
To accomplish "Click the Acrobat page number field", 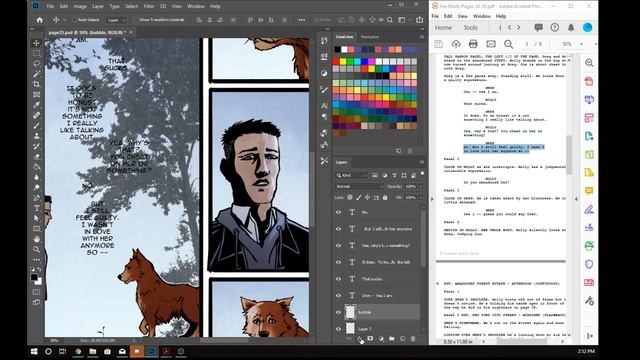I will pyautogui.click(x=527, y=44).
